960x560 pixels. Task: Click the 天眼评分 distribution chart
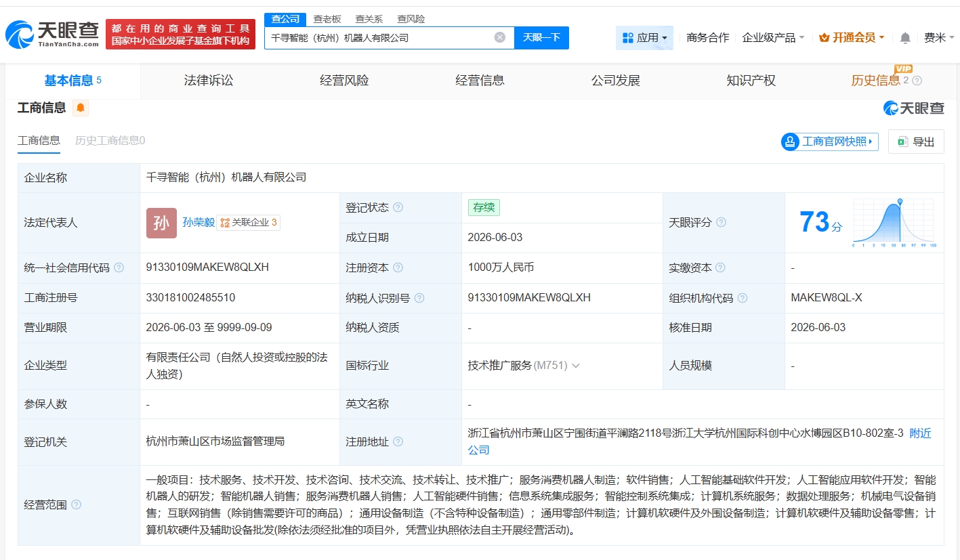894,223
